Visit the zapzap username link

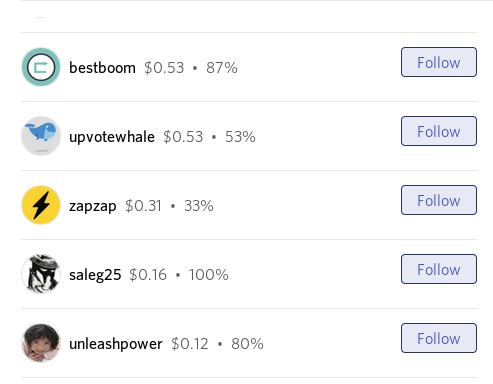pyautogui.click(x=93, y=206)
